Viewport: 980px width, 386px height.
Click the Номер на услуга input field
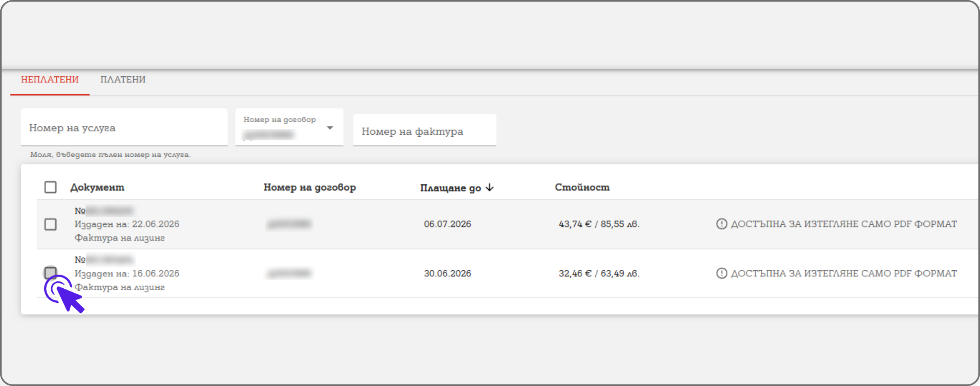tap(124, 127)
